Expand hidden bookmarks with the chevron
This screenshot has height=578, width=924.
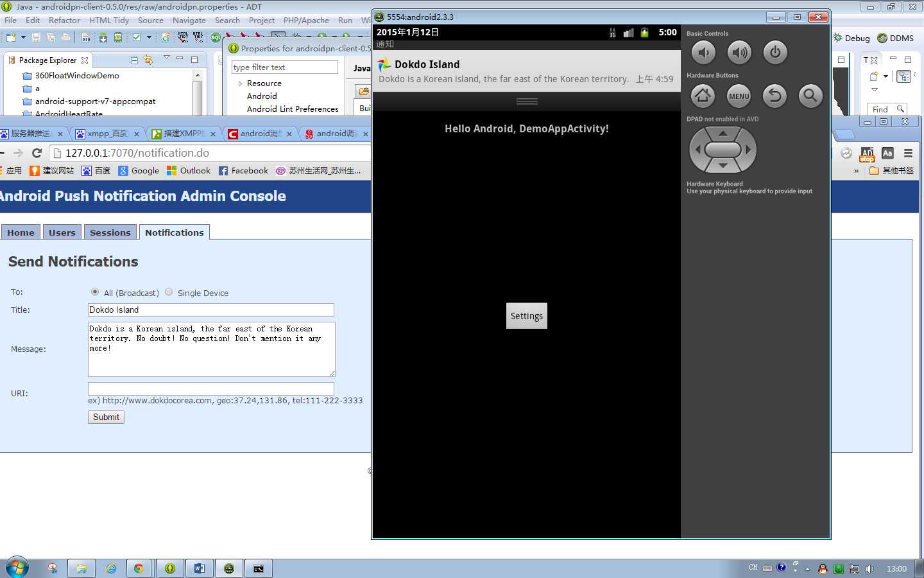coord(856,171)
